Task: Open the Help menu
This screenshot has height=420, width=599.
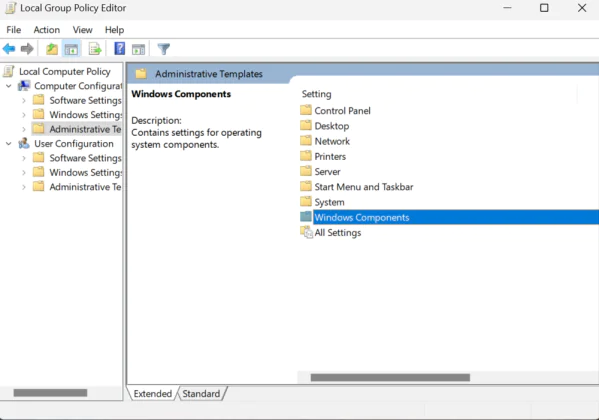Action: 114,30
